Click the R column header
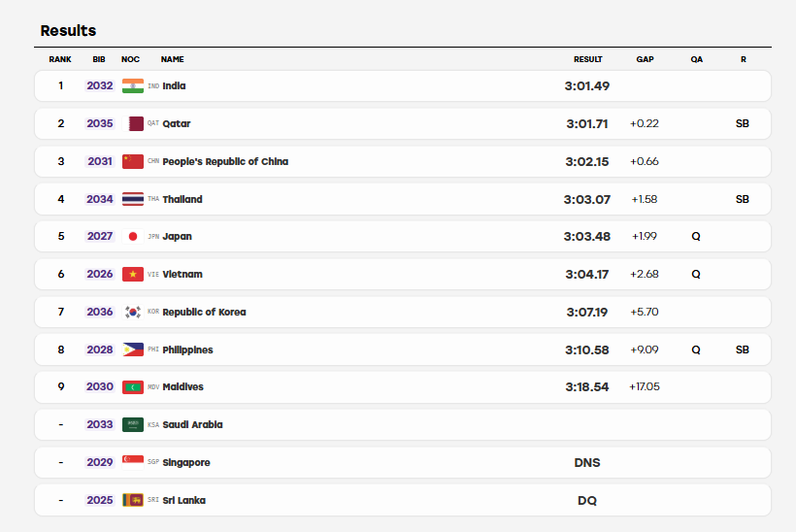This screenshot has height=532, width=796. click(x=744, y=59)
